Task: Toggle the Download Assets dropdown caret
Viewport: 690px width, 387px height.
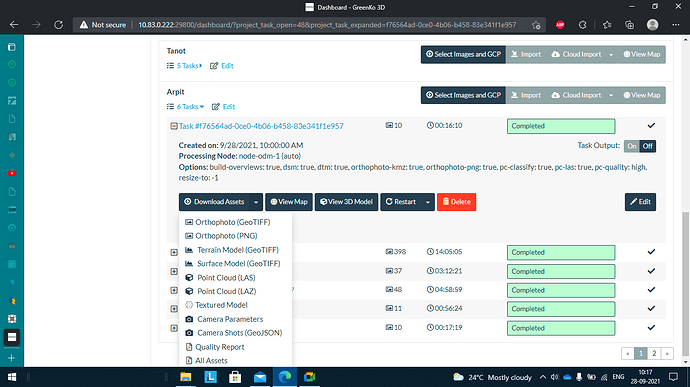Action: (x=256, y=202)
